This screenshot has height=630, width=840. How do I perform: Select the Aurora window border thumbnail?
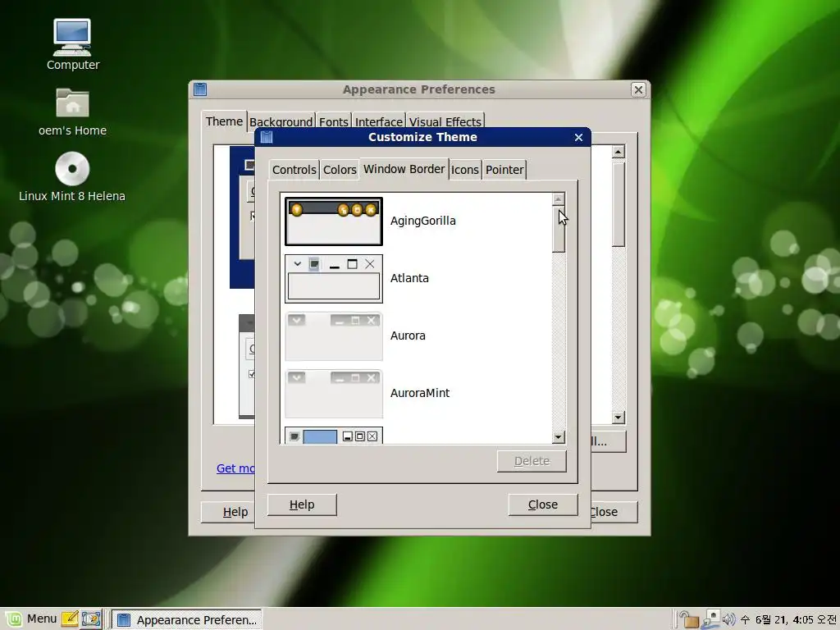[334, 336]
